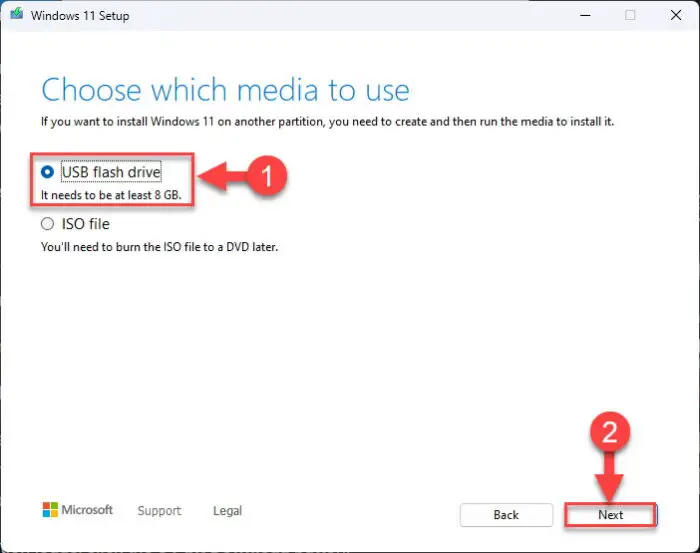Click the 'install Windows 11 on another partition' sentence
The image size is (700, 553).
pos(327,122)
